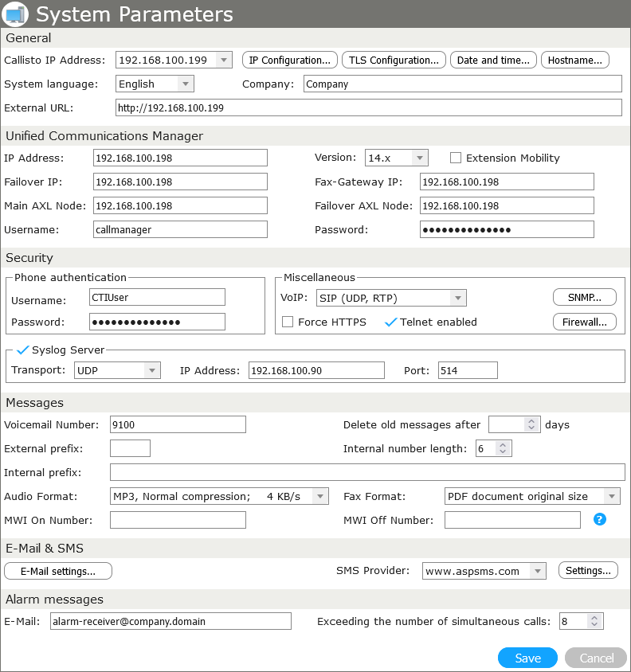Click the Fax-Gateway IP field
Screen dimensions: 631x672
click(507, 182)
